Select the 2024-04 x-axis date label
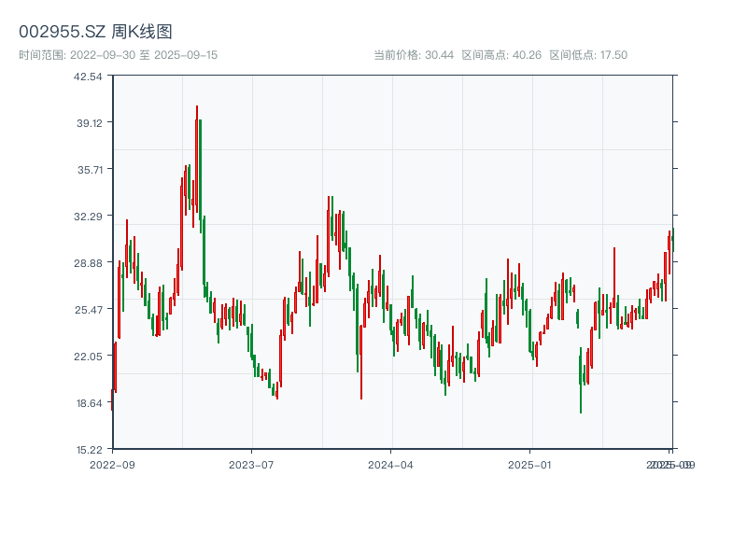This screenshot has height=560, width=747. coord(390,464)
